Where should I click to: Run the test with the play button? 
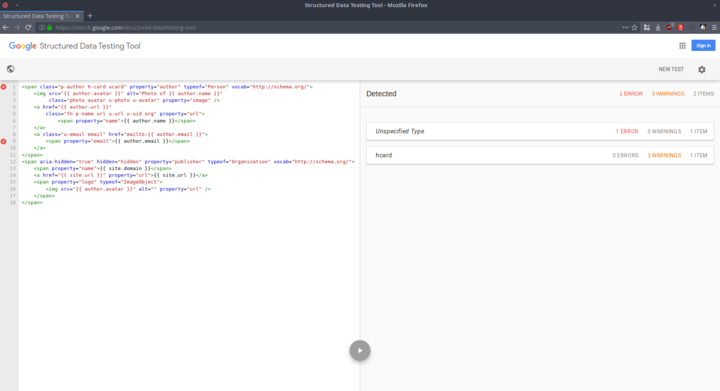point(360,351)
